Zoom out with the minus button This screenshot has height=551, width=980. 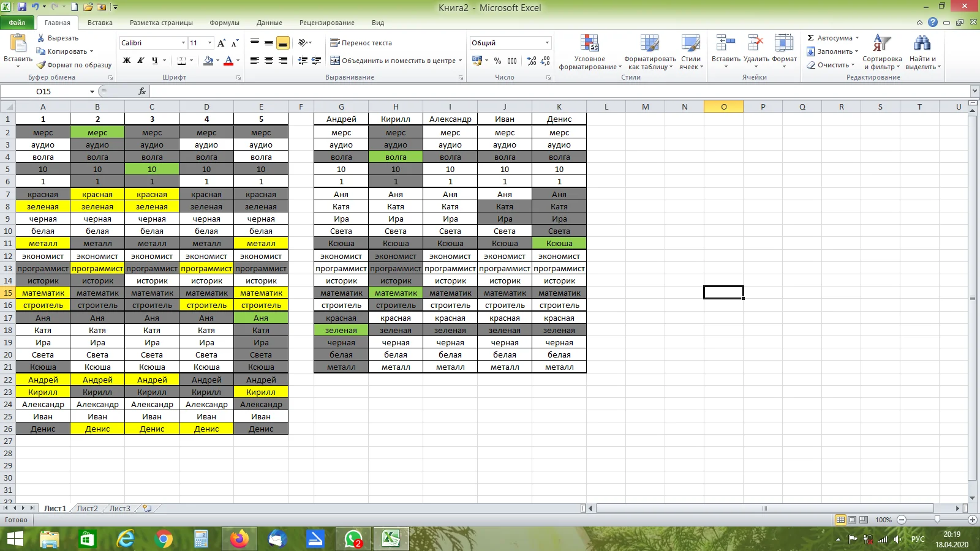coord(902,520)
